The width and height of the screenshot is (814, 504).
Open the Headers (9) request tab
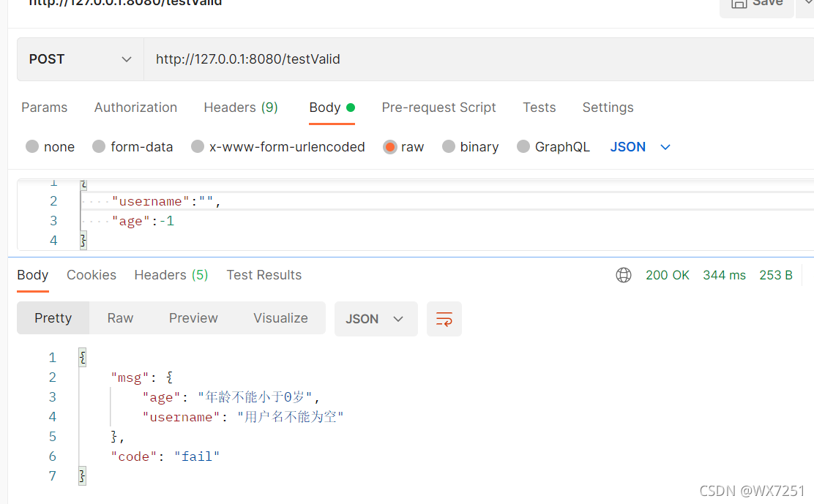coord(241,108)
